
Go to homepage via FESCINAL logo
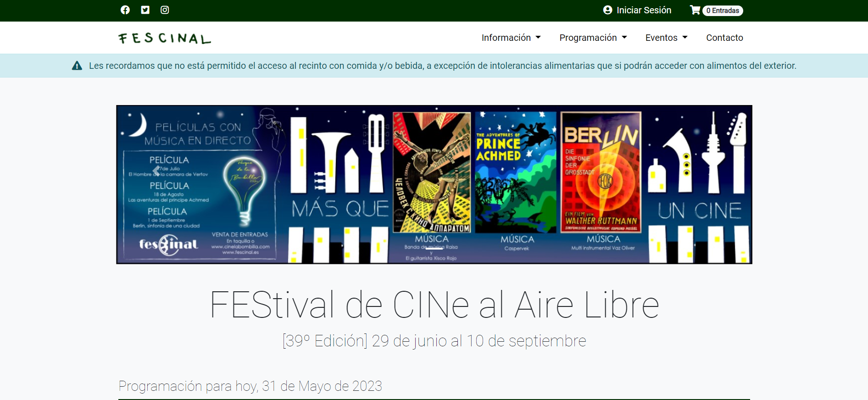click(165, 38)
